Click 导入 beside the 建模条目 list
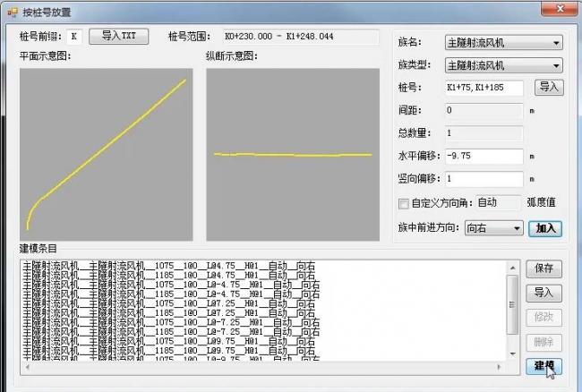This screenshot has width=582, height=392. (543, 293)
